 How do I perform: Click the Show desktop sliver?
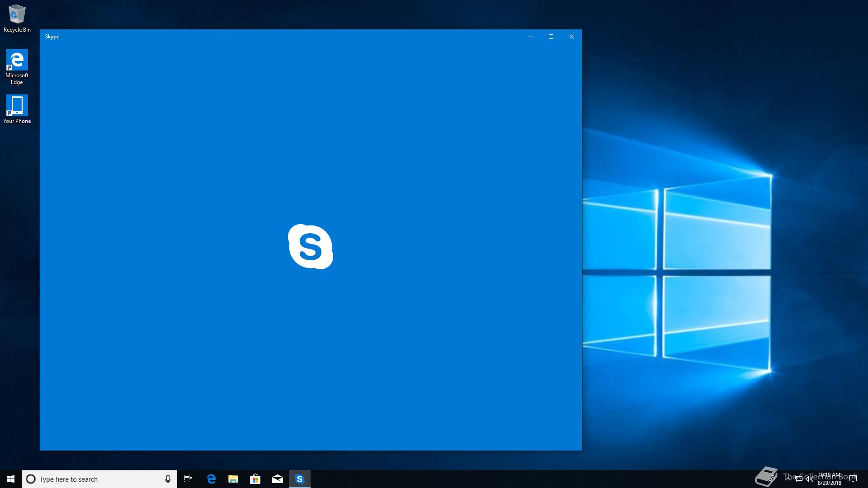[x=867, y=479]
